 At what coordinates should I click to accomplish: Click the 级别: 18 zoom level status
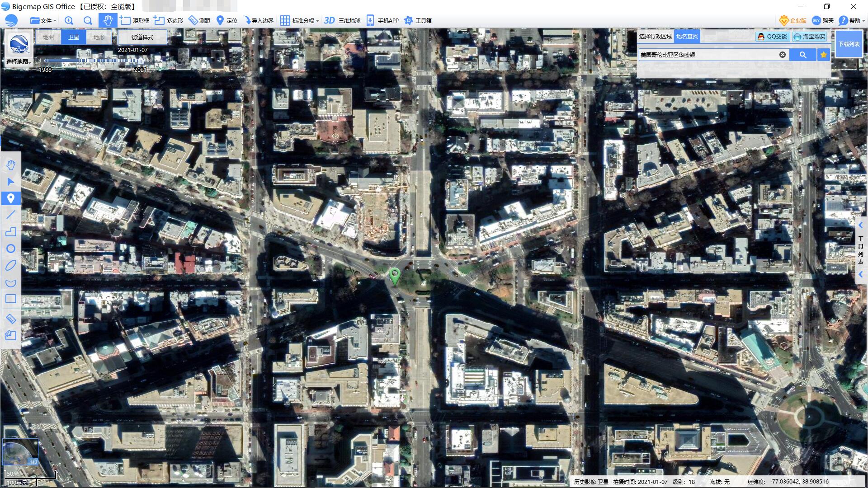click(x=684, y=482)
